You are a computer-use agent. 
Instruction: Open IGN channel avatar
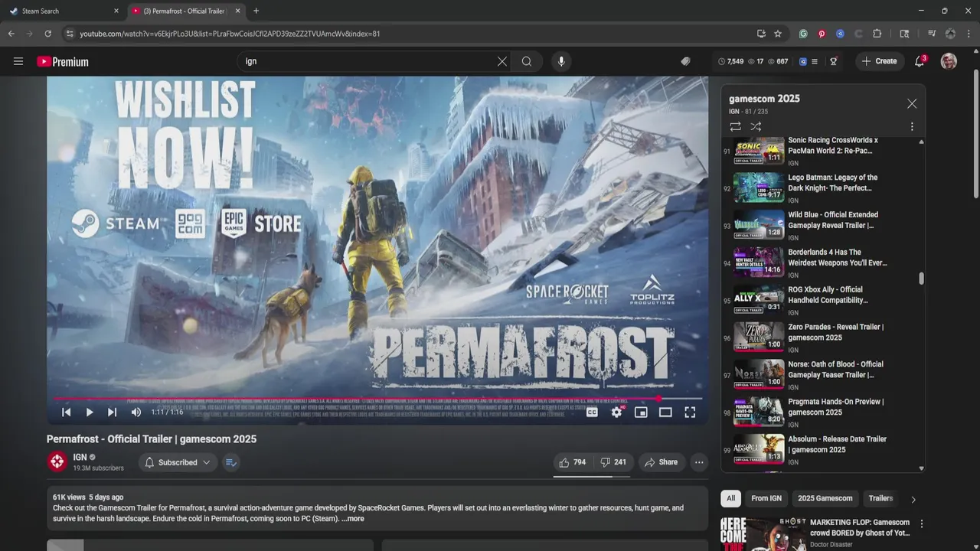pyautogui.click(x=57, y=461)
